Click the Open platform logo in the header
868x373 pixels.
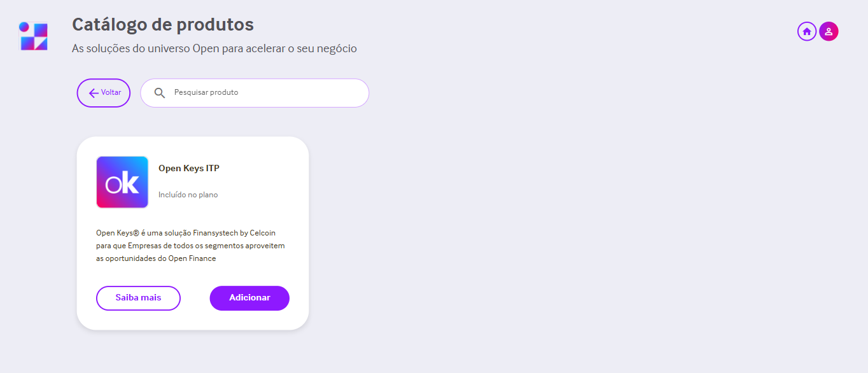click(33, 36)
